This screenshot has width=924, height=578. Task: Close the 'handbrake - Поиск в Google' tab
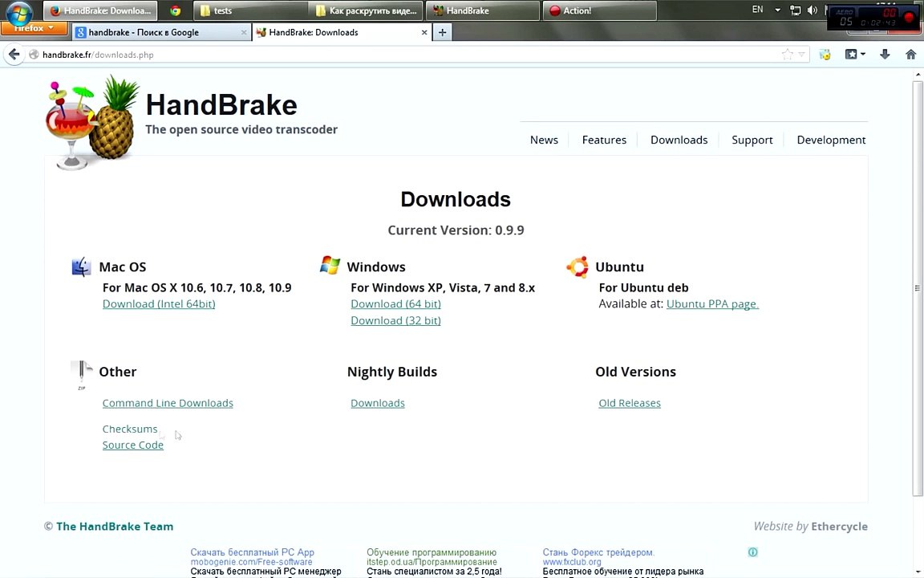click(x=243, y=32)
